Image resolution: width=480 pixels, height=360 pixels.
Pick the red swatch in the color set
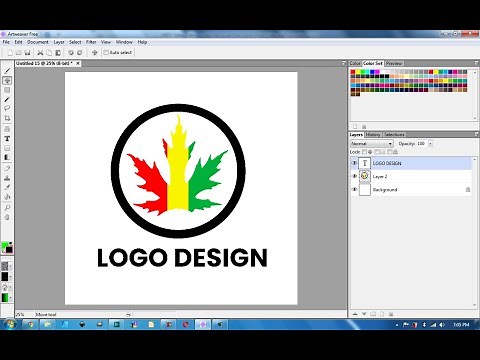click(353, 72)
